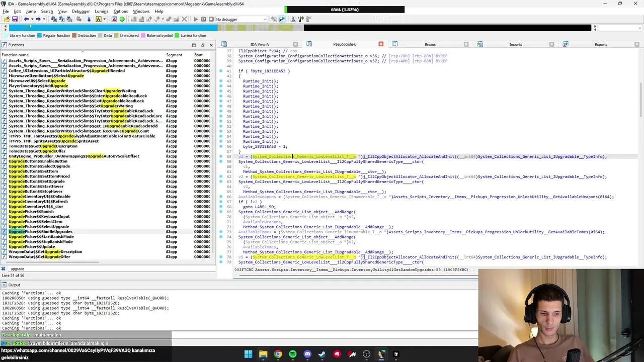Click the 'Lumina function' legend swatch
Image resolution: width=644 pixels, height=362 pixels.
tap(177, 36)
